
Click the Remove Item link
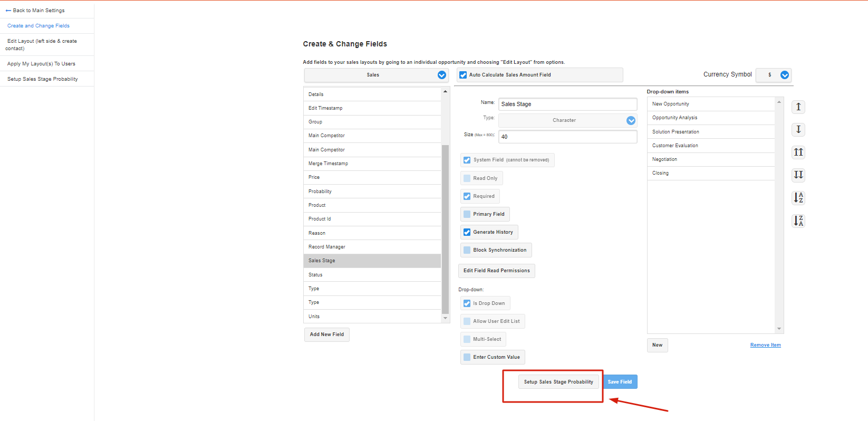coord(765,345)
